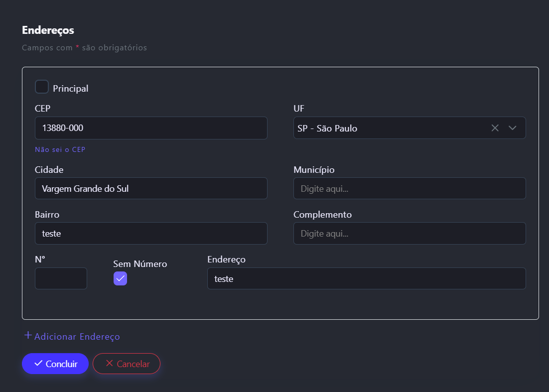549x392 pixels.
Task: Click inside the Bairro text field
Action: pyautogui.click(x=151, y=233)
